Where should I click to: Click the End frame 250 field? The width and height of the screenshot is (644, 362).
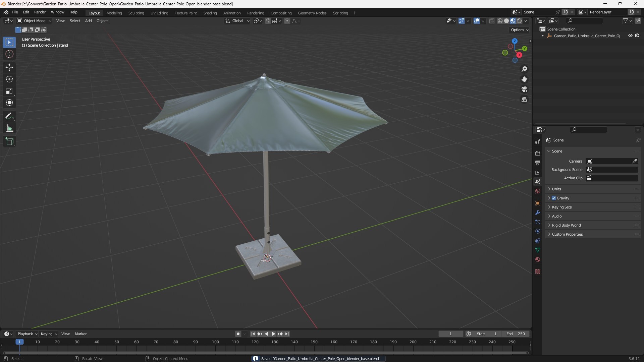point(516,334)
